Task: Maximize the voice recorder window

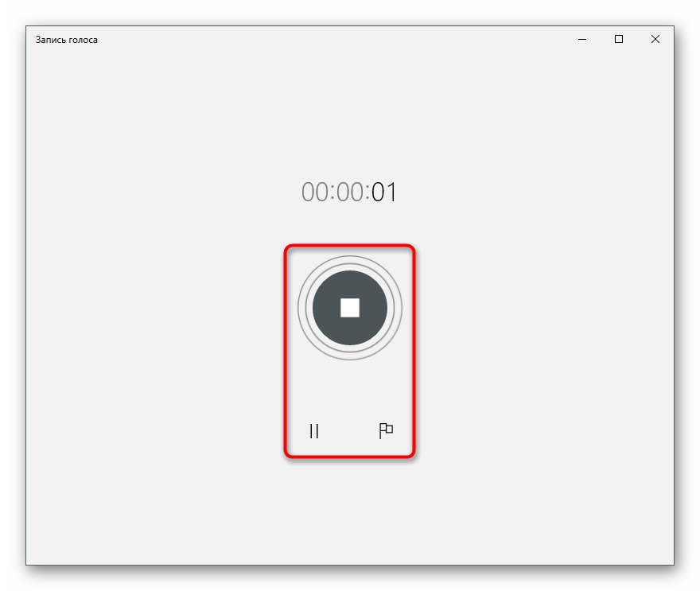Action: tap(619, 39)
